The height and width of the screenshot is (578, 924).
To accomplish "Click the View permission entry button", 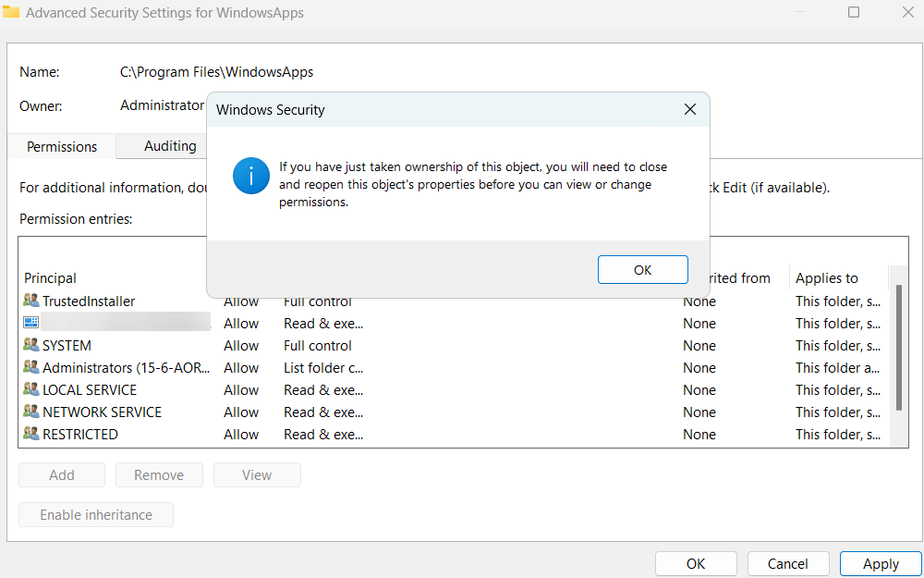I will pos(257,474).
